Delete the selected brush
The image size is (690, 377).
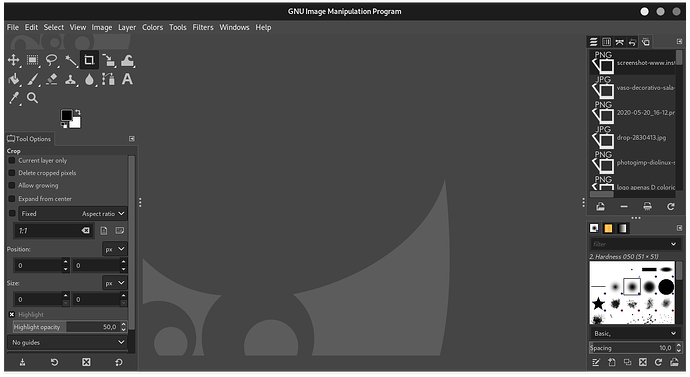(x=643, y=362)
